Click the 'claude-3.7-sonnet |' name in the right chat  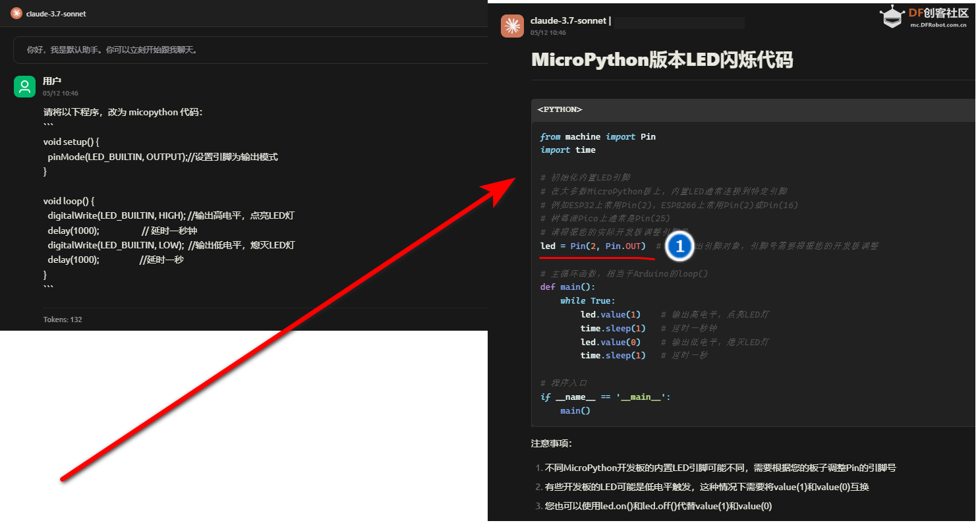click(571, 21)
